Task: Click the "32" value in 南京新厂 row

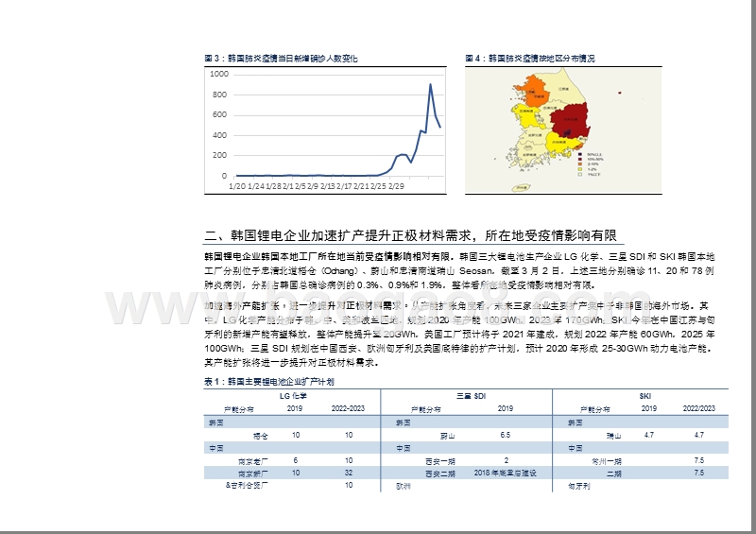Action: click(349, 473)
